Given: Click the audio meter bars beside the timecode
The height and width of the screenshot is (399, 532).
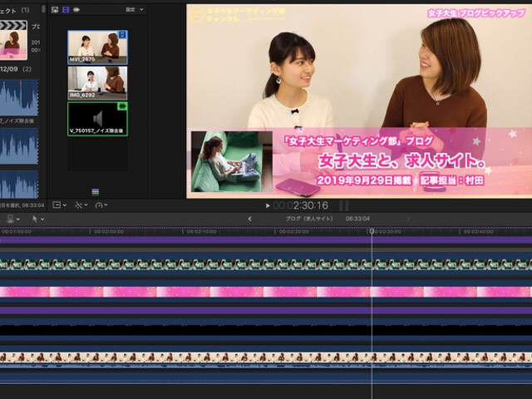Looking at the screenshot, I should point(344,205).
